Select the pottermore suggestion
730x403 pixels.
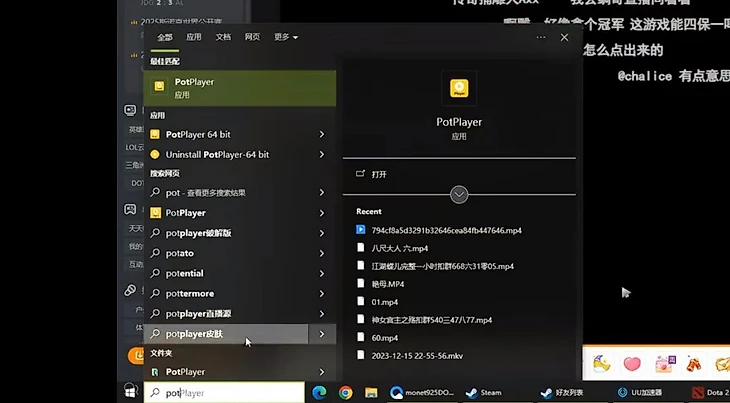click(240, 294)
